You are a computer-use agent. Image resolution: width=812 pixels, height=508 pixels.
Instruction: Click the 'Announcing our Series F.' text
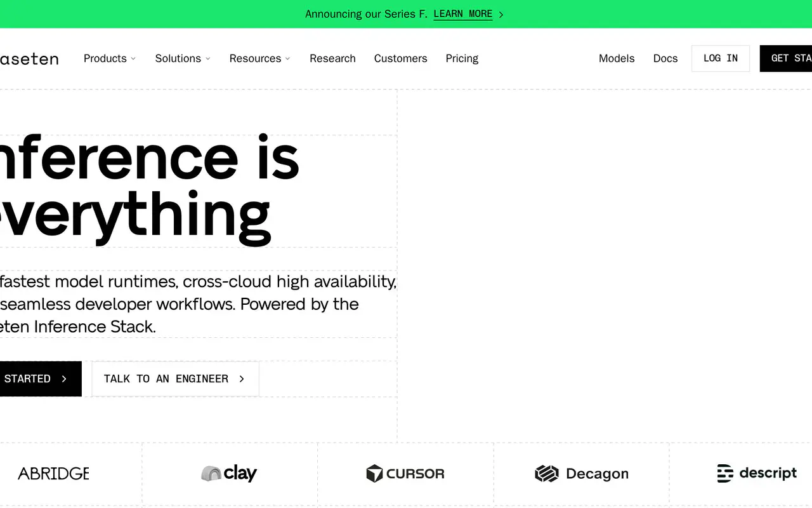click(x=367, y=14)
